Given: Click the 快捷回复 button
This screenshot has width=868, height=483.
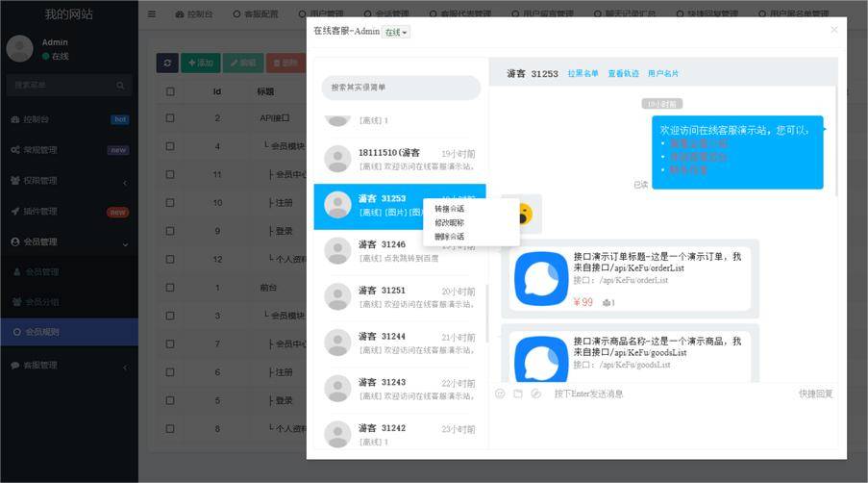Looking at the screenshot, I should [x=815, y=394].
